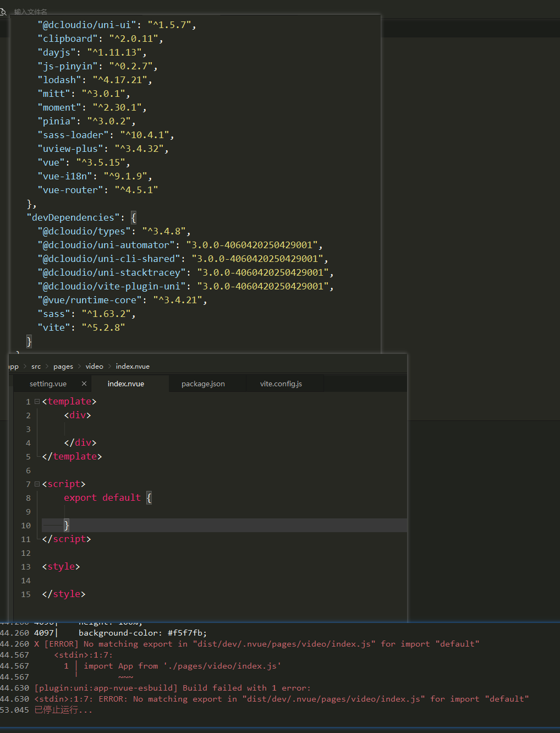Click the "vite": "^5.2.8" line
Viewport: 560px width, 733px height.
point(81,327)
